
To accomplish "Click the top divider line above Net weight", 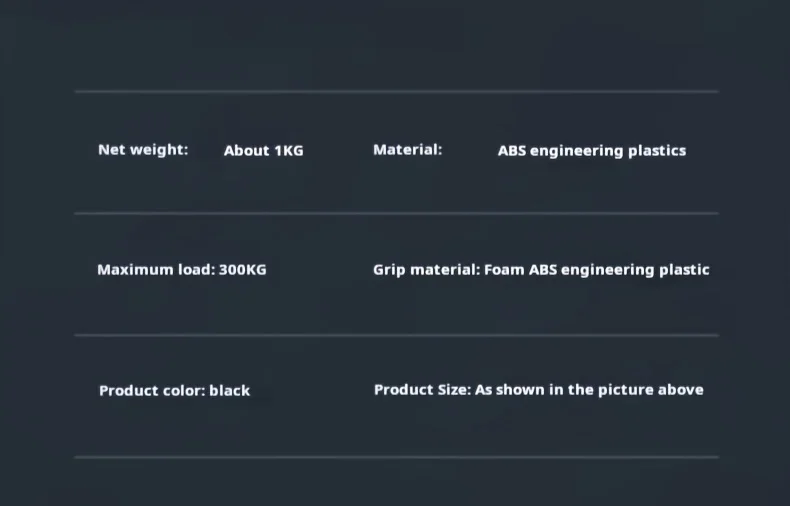I will 396,92.
